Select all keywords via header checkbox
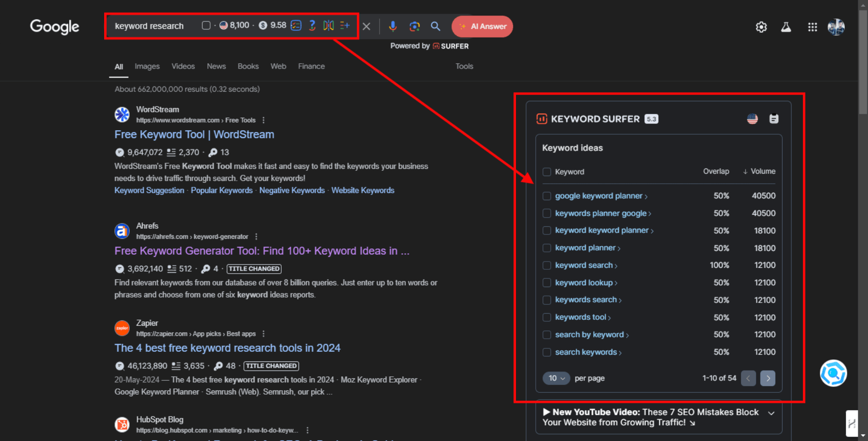The width and height of the screenshot is (868, 441). 547,172
